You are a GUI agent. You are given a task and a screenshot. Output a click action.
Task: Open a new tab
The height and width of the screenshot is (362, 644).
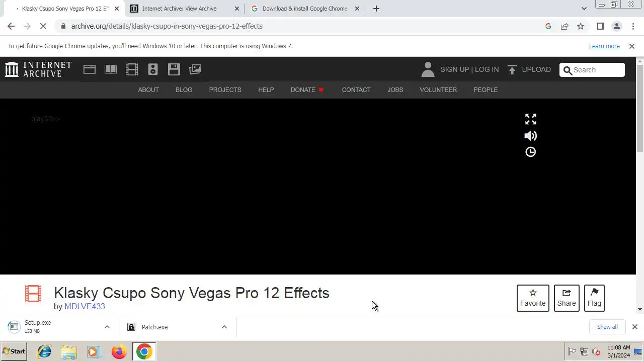376,9
